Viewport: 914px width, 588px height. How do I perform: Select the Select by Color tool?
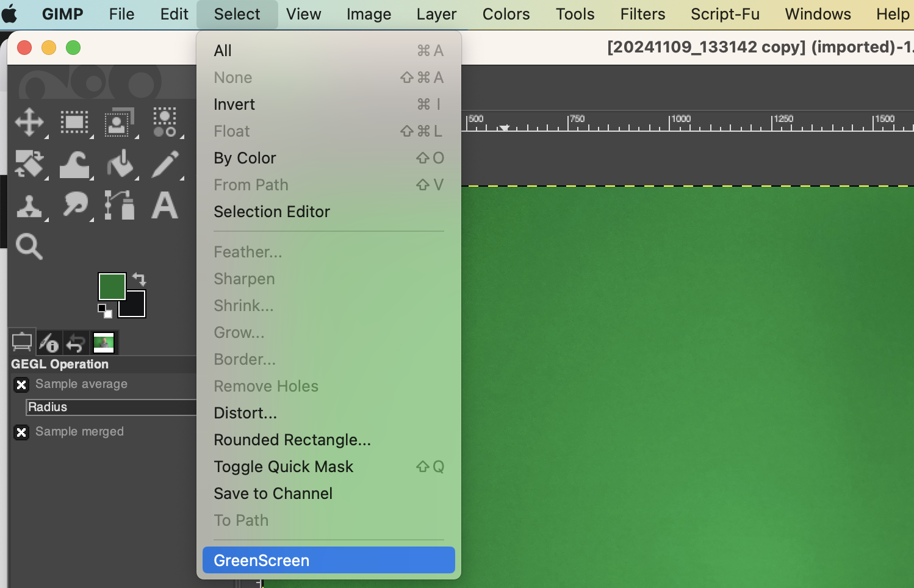tap(165, 123)
